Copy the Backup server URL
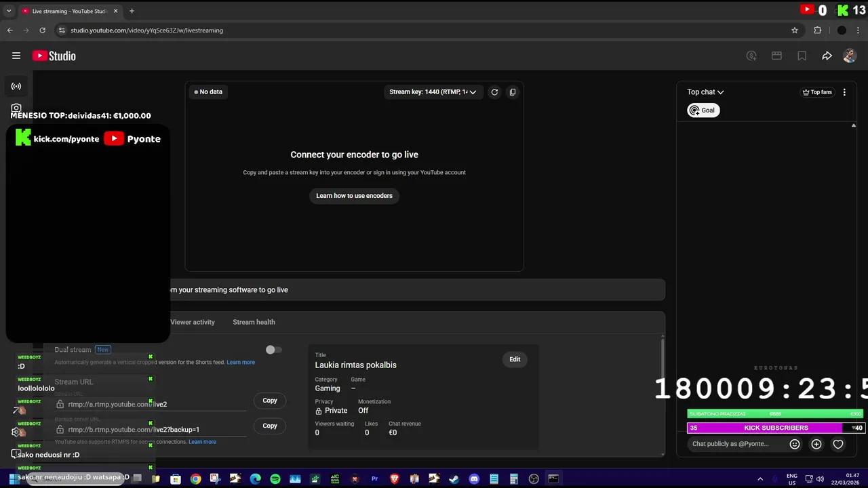This screenshot has height=488, width=868. [270, 426]
